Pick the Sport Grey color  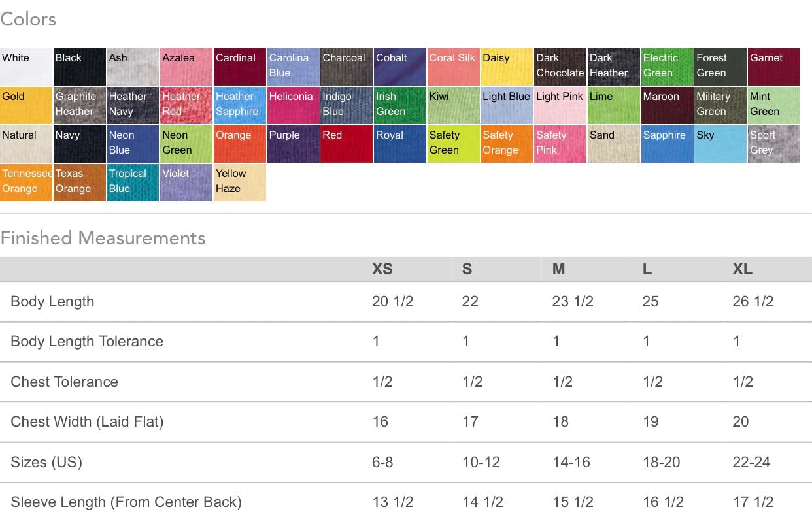pyautogui.click(x=774, y=144)
